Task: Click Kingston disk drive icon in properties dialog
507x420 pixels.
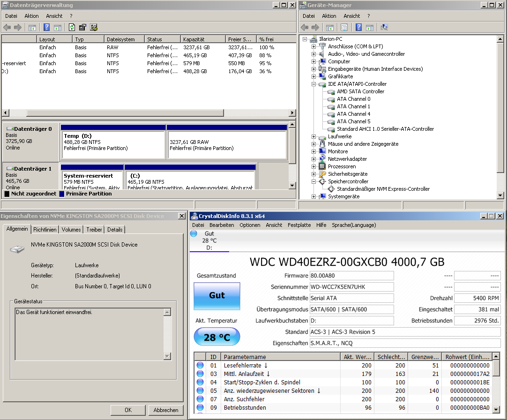Action: click(17, 249)
